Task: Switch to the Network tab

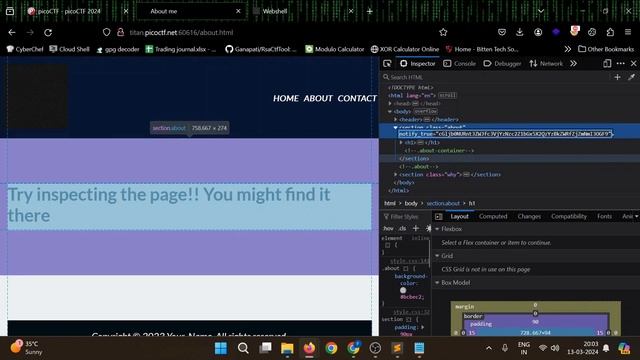Action: click(546, 64)
